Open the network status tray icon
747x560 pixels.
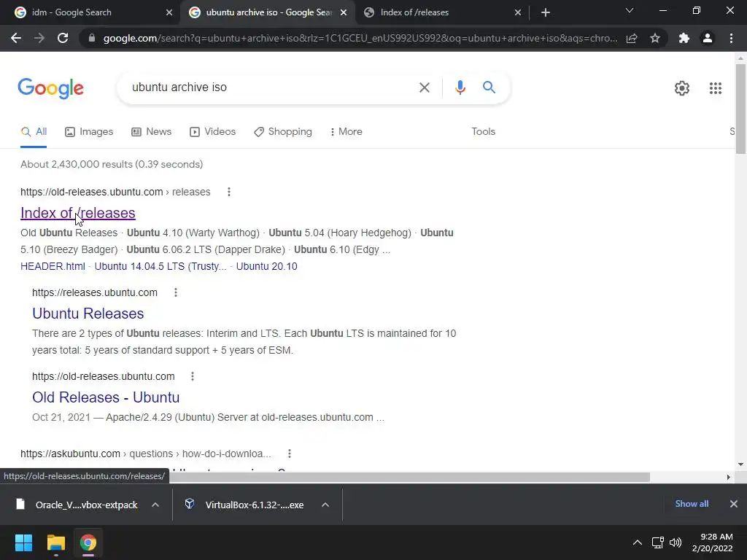pos(658,542)
